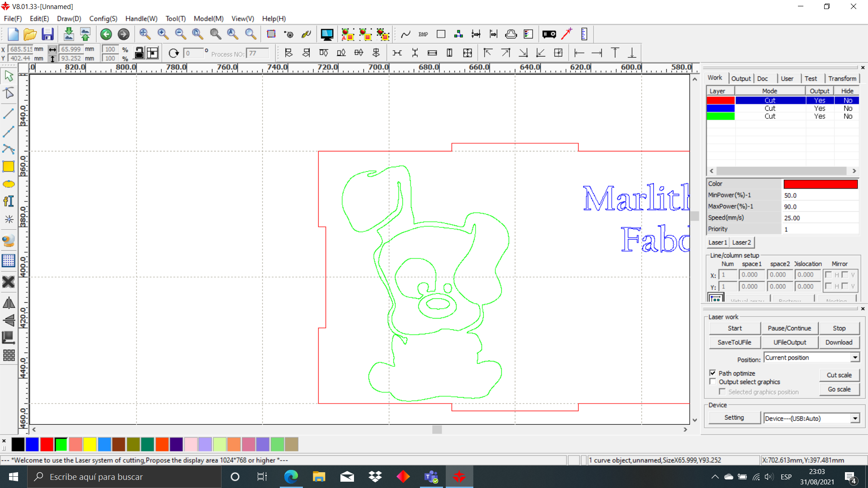Toggle Hide column for red layer
This screenshot has width=868, height=488.
847,100
